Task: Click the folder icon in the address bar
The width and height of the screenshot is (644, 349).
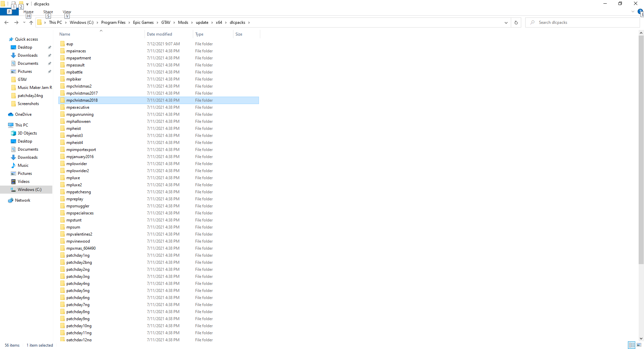Action: click(40, 22)
